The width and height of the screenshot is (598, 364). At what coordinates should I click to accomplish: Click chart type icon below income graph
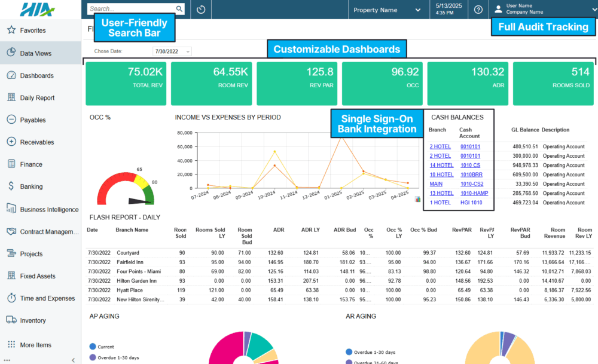pos(417,200)
